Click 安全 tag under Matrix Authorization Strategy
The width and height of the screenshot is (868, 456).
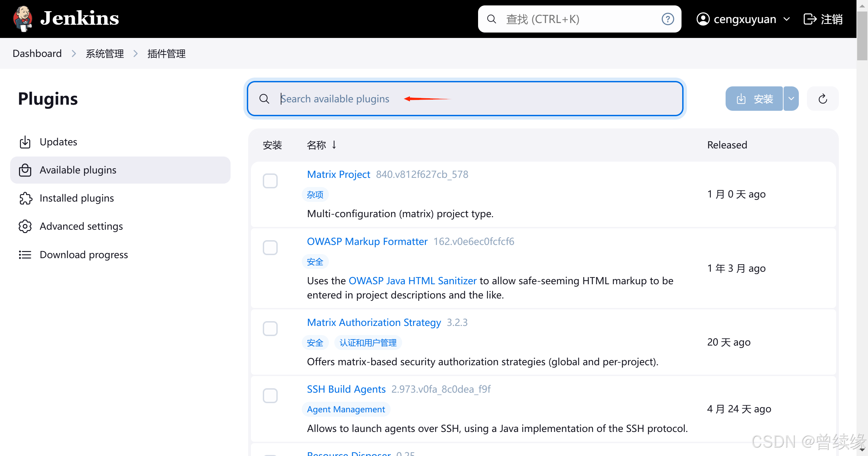315,343
